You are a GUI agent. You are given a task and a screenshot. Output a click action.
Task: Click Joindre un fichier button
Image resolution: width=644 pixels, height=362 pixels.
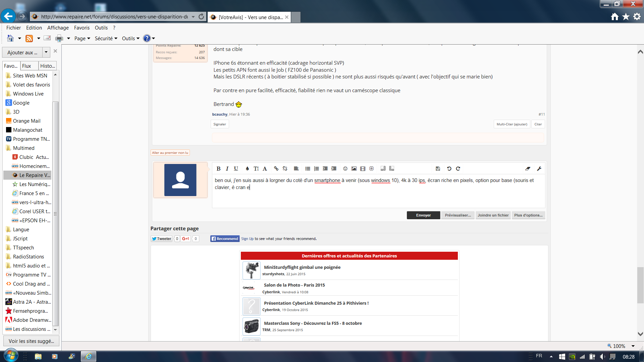pyautogui.click(x=493, y=215)
